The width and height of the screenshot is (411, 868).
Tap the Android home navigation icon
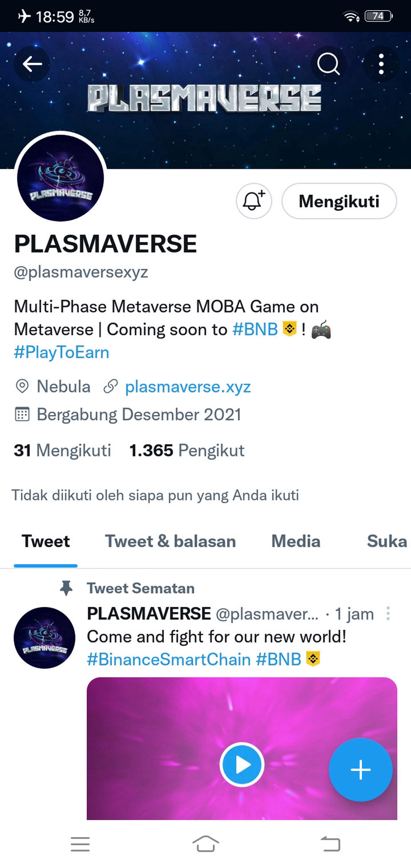(205, 844)
